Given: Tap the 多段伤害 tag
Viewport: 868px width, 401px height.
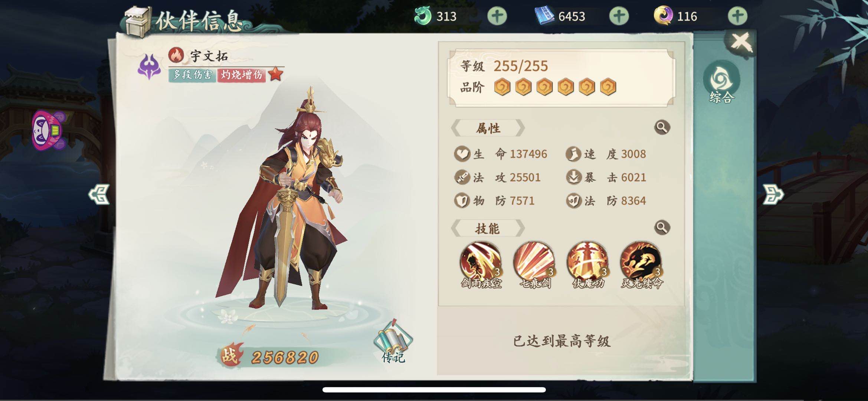Looking at the screenshot, I should click(192, 75).
